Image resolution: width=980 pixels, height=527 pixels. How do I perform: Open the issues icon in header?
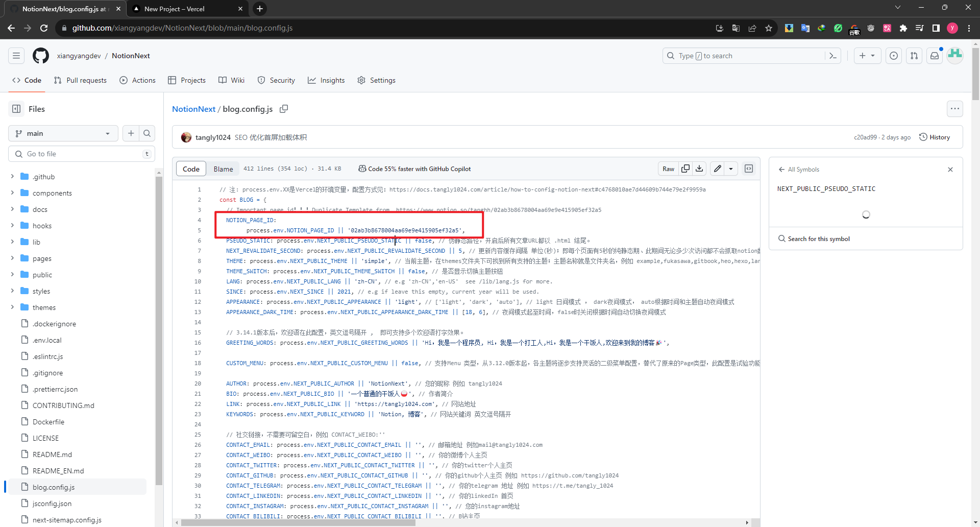click(x=894, y=56)
